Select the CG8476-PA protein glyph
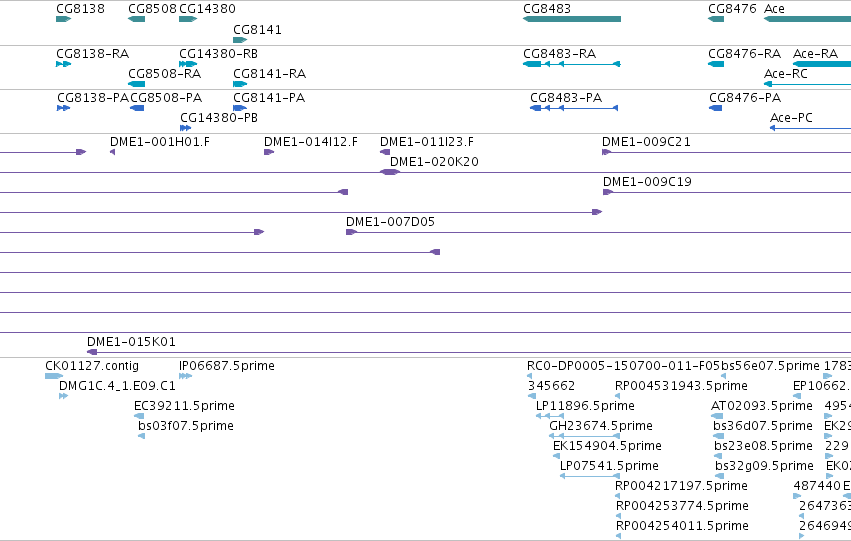851x541 pixels. [715, 108]
